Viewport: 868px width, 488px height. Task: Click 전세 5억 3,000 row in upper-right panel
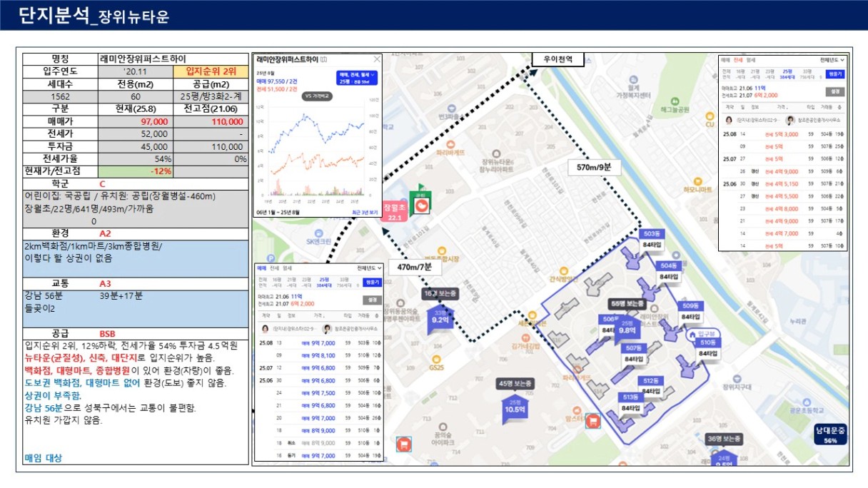tap(783, 133)
